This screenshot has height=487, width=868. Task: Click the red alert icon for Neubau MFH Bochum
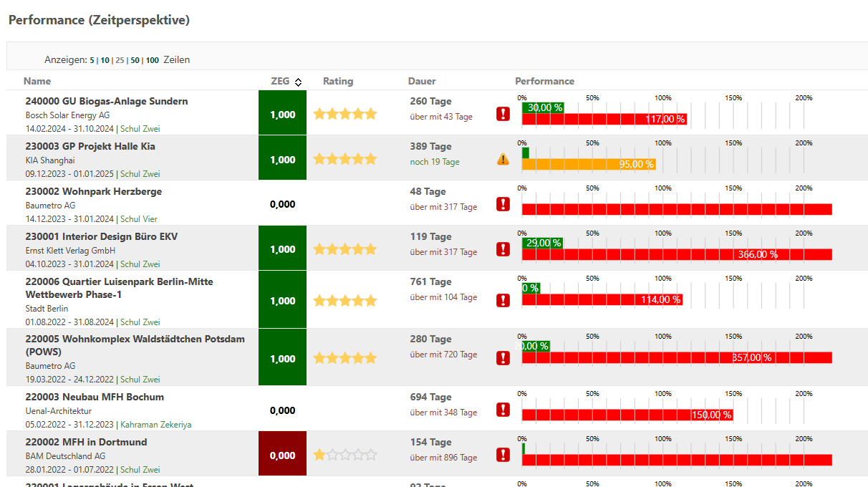point(503,410)
